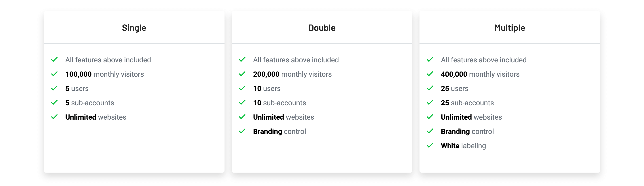This screenshot has height=186, width=644.
Task: Select the Double plan heading
Action: click(x=322, y=28)
